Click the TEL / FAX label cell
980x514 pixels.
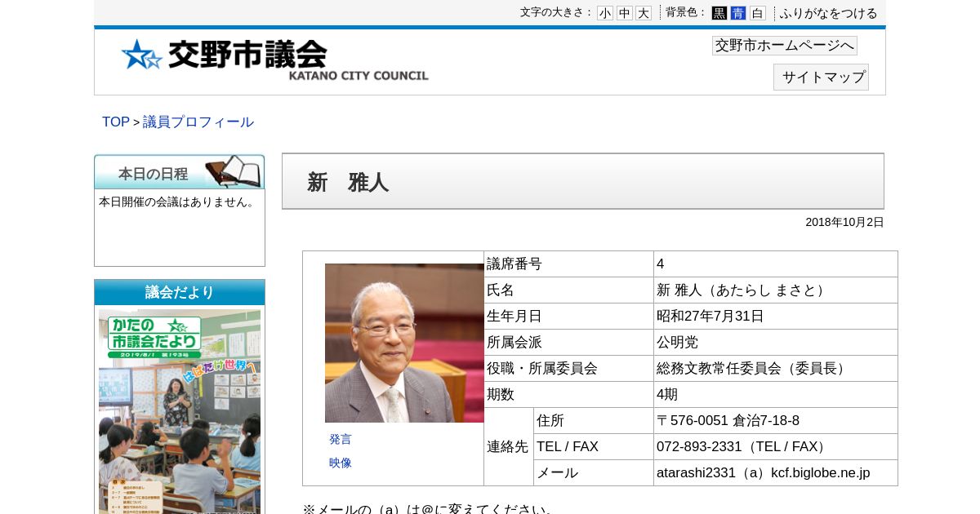pyautogui.click(x=594, y=447)
